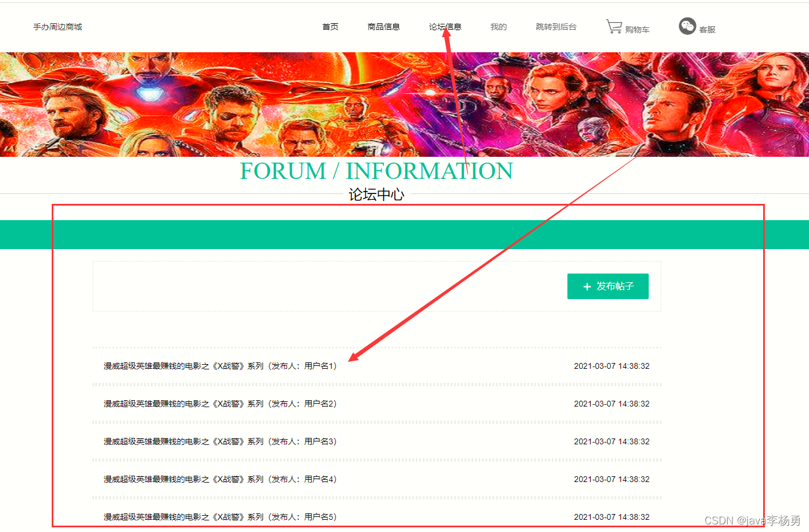809x532 pixels.
Task: Open post by 用户名3
Action: [x=220, y=441]
